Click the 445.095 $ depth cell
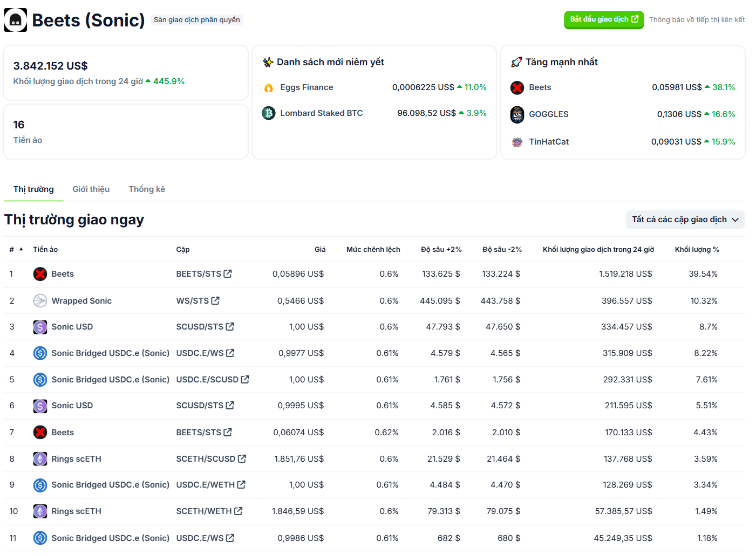The width and height of the screenshot is (756, 555). click(x=440, y=301)
